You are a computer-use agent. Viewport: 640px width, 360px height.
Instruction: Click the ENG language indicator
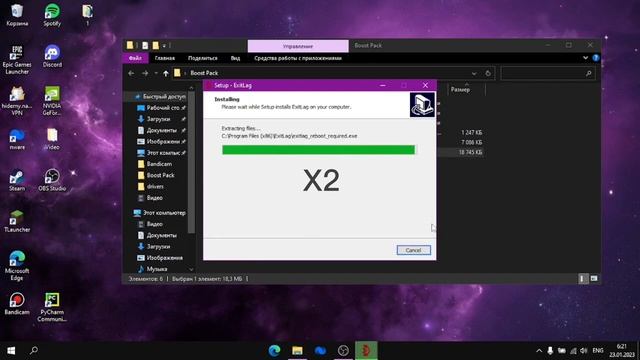pos(598,351)
